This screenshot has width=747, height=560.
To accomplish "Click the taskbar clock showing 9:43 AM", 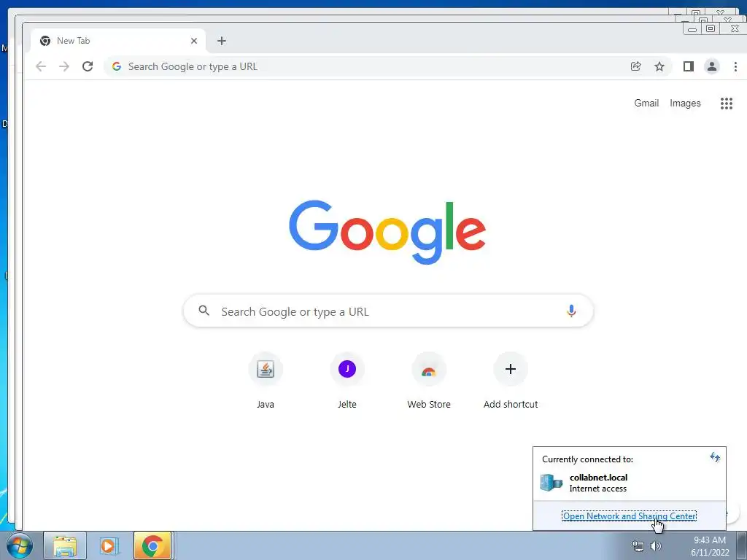I will 710,546.
